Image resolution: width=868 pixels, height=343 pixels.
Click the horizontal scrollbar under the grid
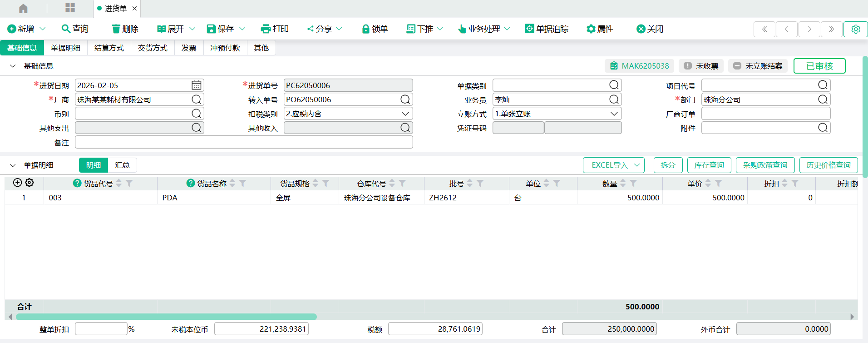click(x=166, y=317)
